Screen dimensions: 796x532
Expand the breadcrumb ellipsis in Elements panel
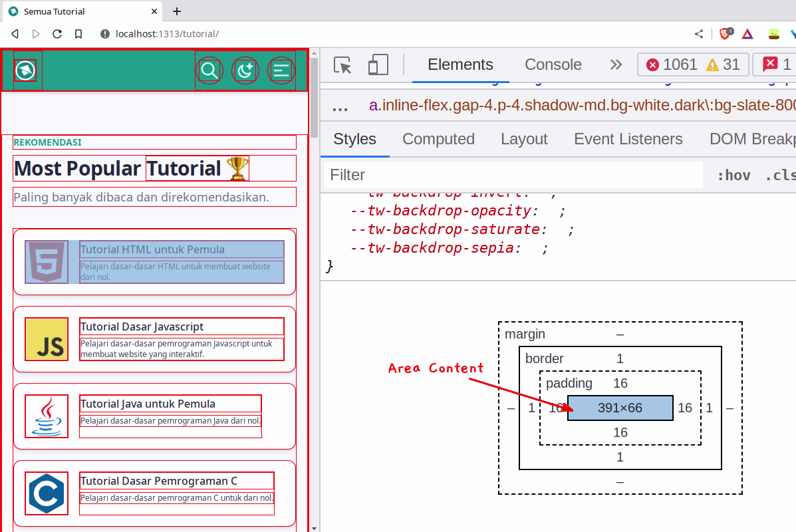coord(340,106)
